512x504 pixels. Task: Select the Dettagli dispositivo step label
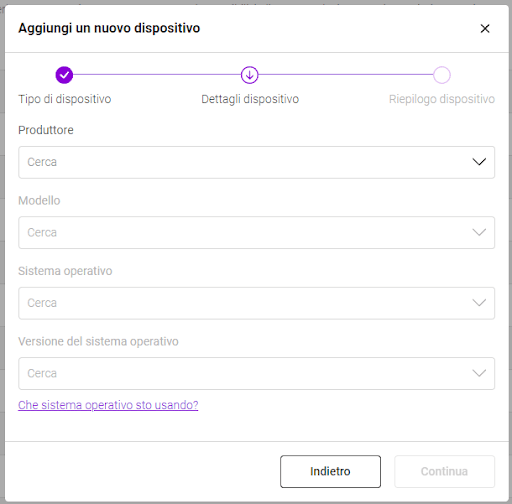(x=250, y=99)
